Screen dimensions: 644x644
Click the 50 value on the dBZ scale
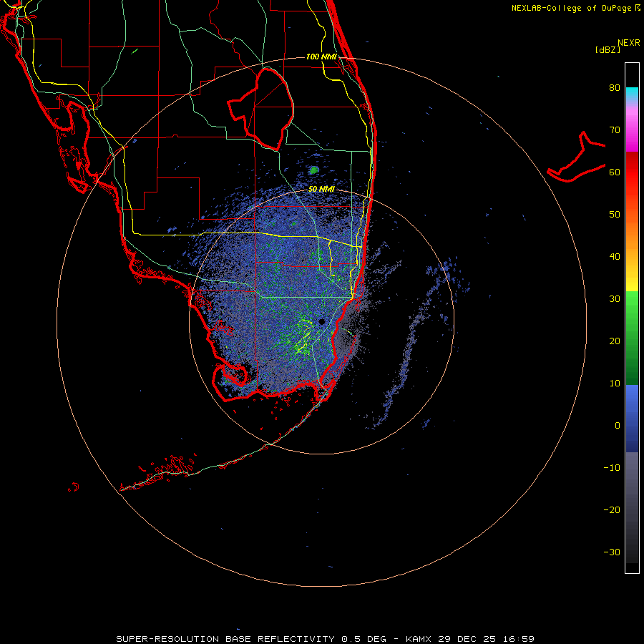click(x=615, y=215)
